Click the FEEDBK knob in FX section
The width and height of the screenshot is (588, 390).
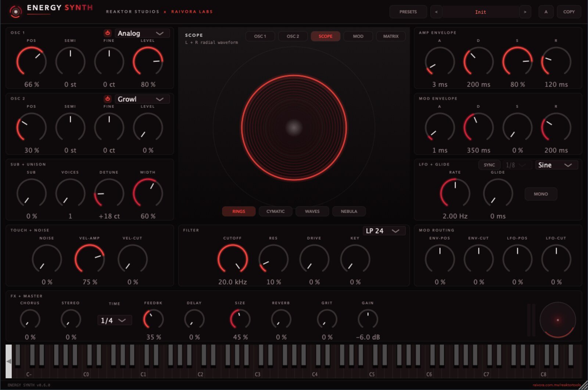pyautogui.click(x=153, y=319)
